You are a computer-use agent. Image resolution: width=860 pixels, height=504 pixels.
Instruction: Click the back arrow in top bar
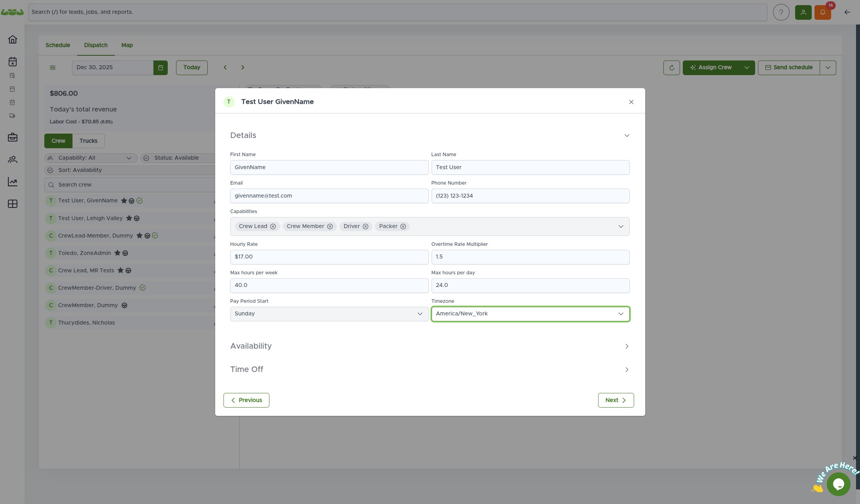[x=847, y=12]
